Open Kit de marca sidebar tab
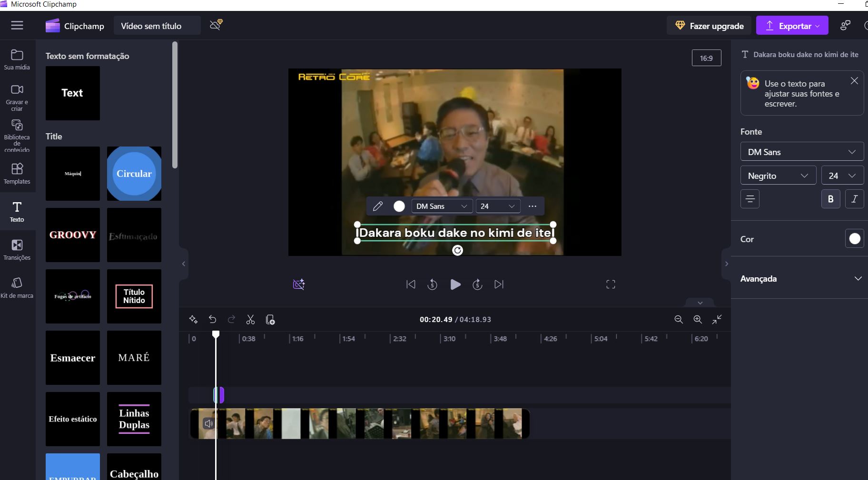Screen dimensions: 868x480 coord(17,288)
